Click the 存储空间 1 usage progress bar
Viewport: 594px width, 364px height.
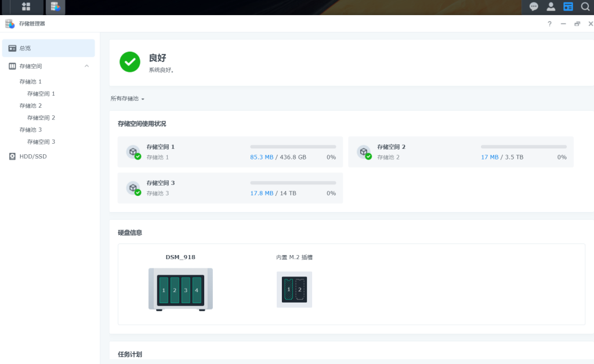click(x=293, y=146)
